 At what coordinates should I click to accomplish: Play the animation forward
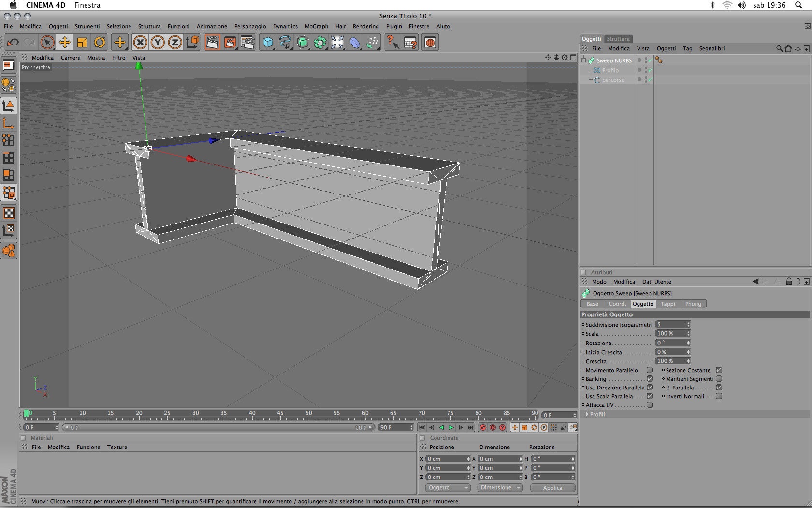pos(451,427)
